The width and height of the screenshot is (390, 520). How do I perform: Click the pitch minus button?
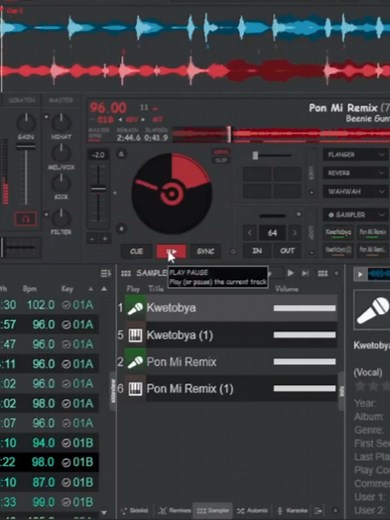[x=92, y=239]
